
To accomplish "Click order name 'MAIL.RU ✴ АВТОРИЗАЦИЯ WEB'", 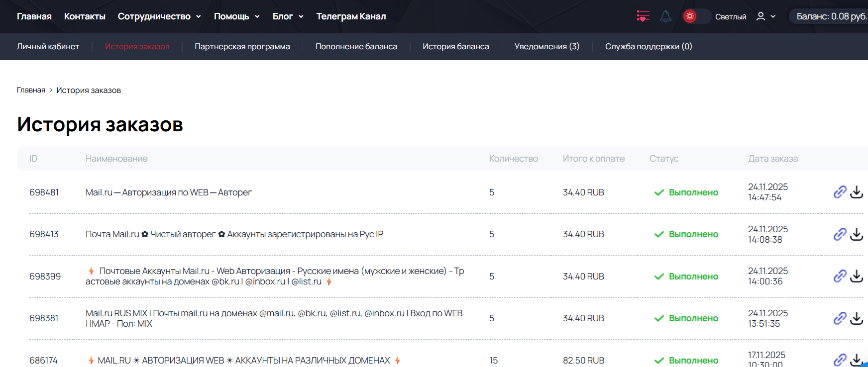I will (244, 361).
